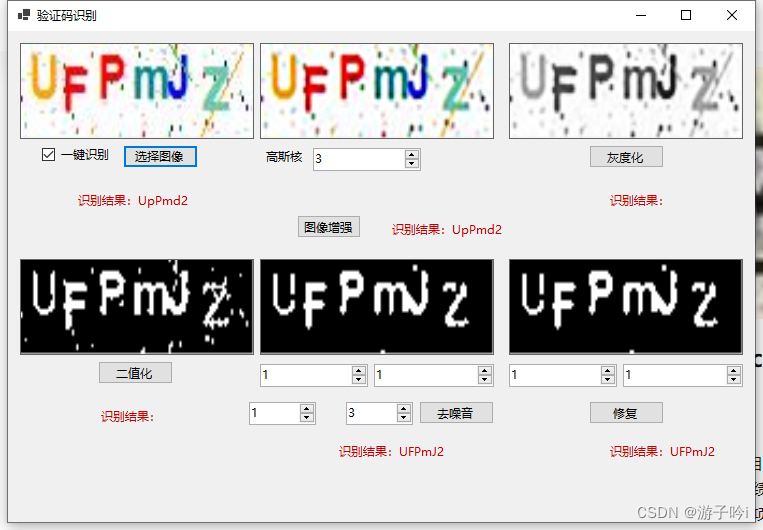The height and width of the screenshot is (530, 763).
Task: Select the repaired black image above 修复
Action: tap(626, 307)
